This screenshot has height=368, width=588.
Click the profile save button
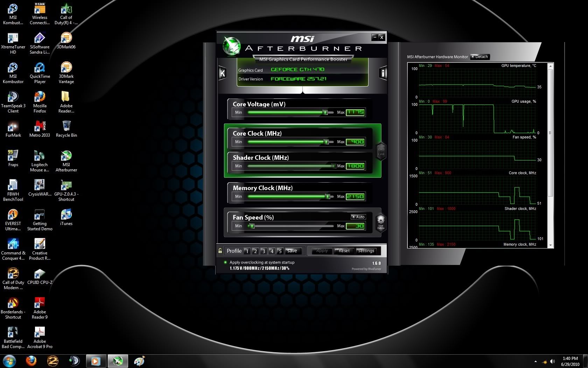[x=293, y=251]
